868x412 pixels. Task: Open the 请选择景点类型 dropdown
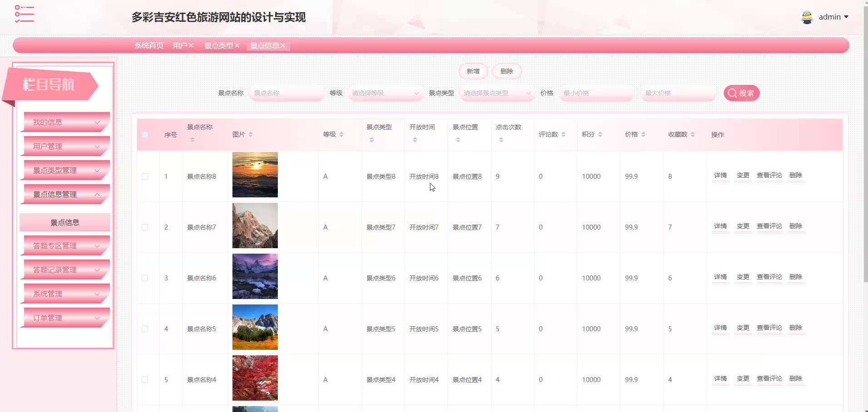pos(497,93)
